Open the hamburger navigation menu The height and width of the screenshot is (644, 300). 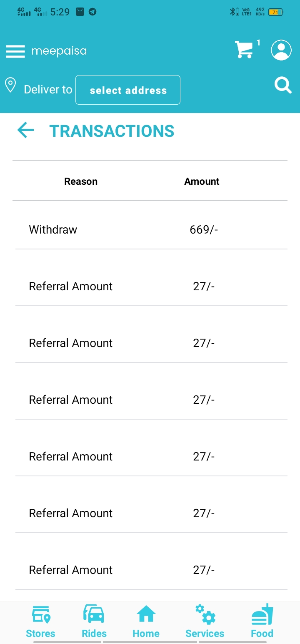(x=15, y=51)
